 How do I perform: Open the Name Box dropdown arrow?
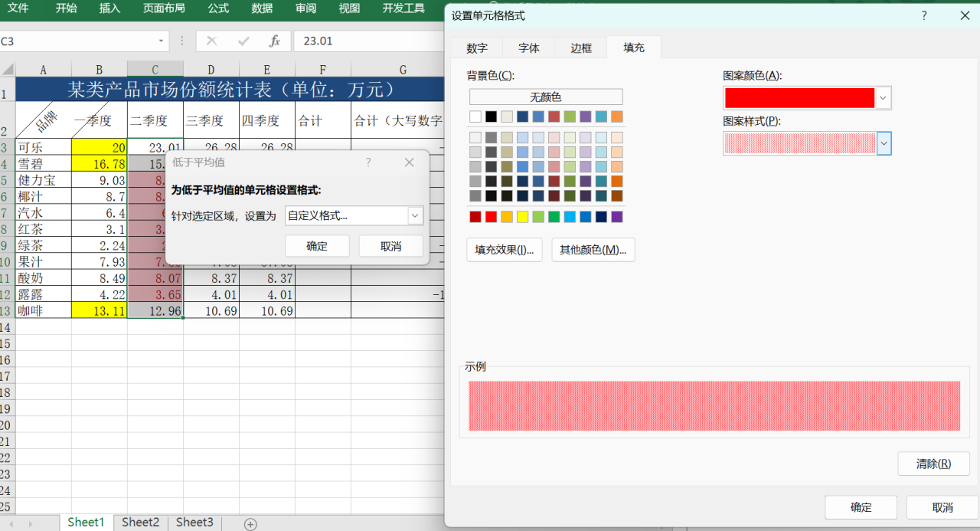click(x=162, y=41)
